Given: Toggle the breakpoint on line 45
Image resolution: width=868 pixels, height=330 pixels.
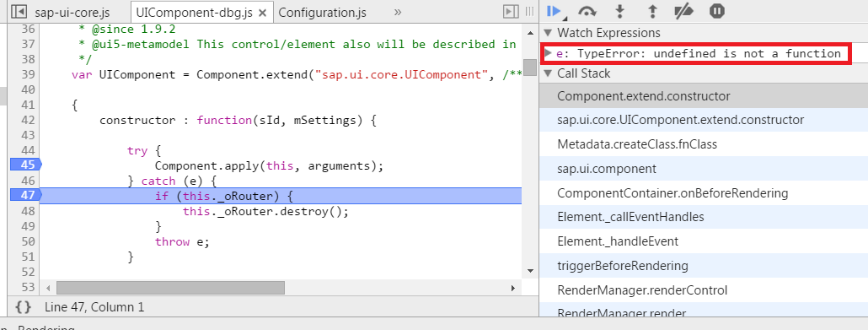Looking at the screenshot, I should pyautogui.click(x=26, y=165).
